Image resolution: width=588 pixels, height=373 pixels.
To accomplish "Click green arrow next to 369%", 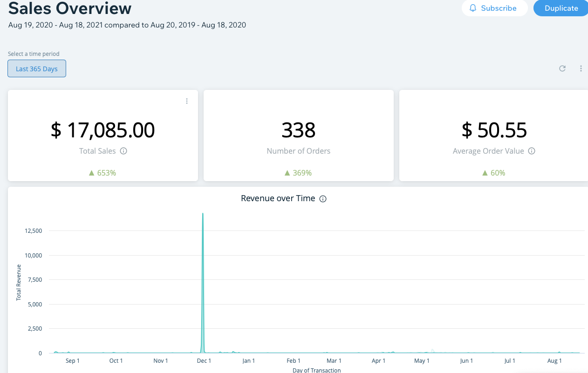I will point(287,173).
